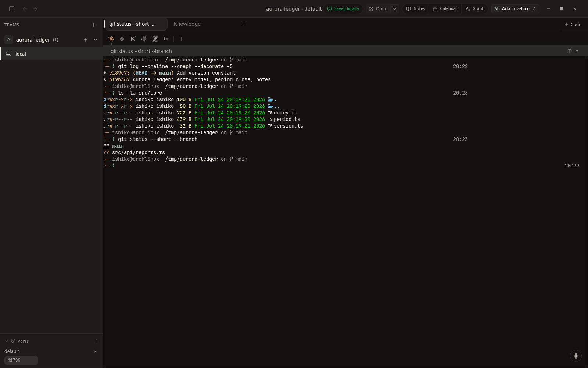Click the aurora-ledger - default window title
Viewport: 588px width, 368px height.
294,9
